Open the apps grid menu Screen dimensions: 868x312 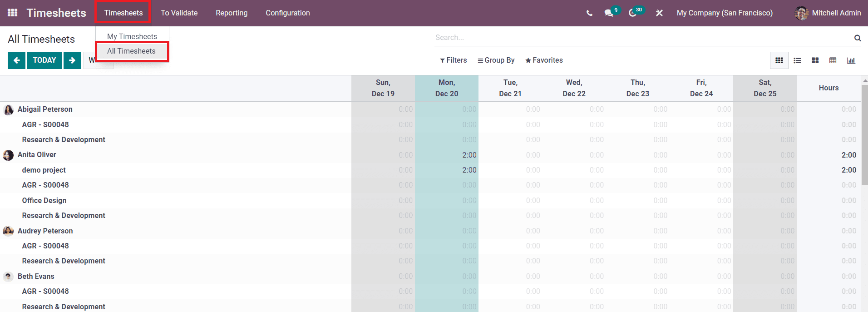tap(13, 13)
